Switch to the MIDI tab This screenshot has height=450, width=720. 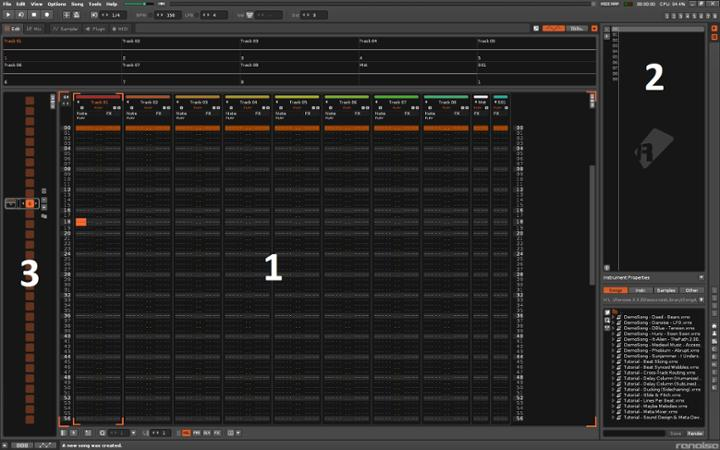click(x=120, y=28)
